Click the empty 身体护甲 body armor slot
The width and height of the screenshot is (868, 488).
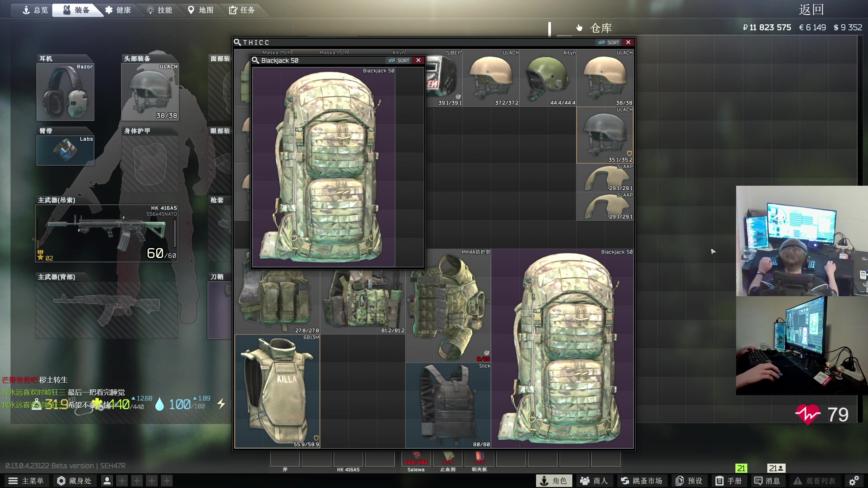click(150, 164)
